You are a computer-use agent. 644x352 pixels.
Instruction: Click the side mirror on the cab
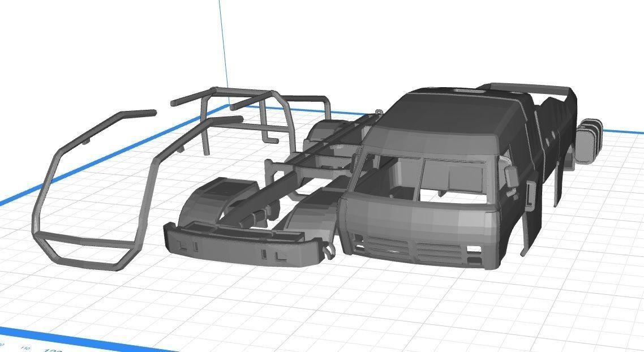[513, 176]
